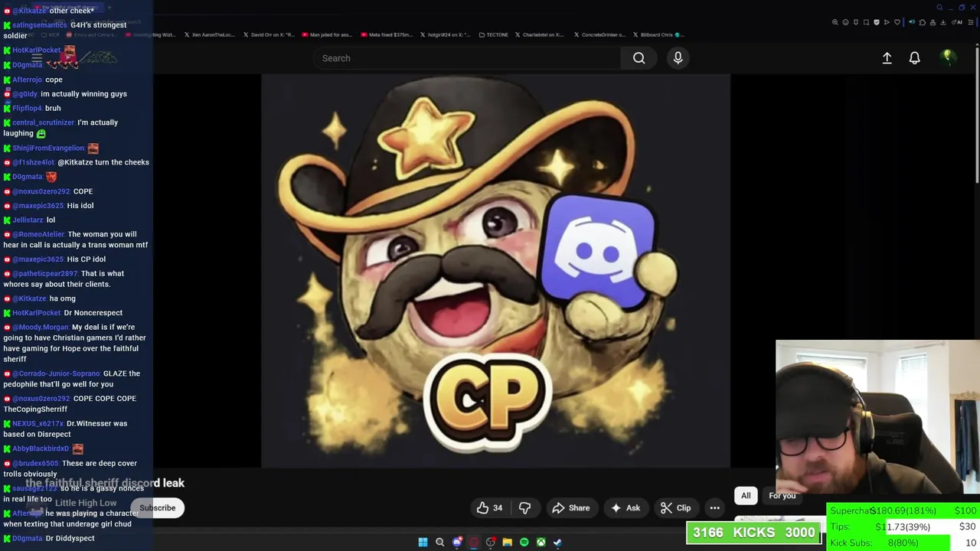Add page to bookmarks heart icon
980x551 pixels.
[x=897, y=22]
